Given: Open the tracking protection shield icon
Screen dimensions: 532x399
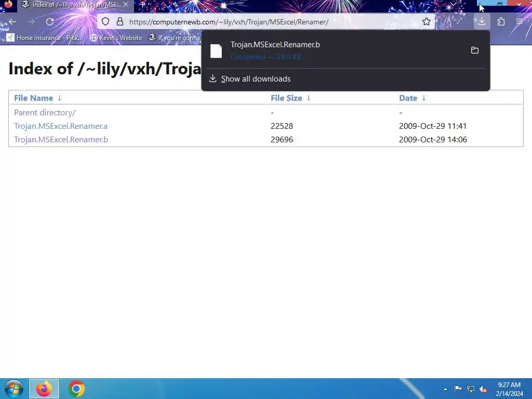Looking at the screenshot, I should (x=105, y=22).
